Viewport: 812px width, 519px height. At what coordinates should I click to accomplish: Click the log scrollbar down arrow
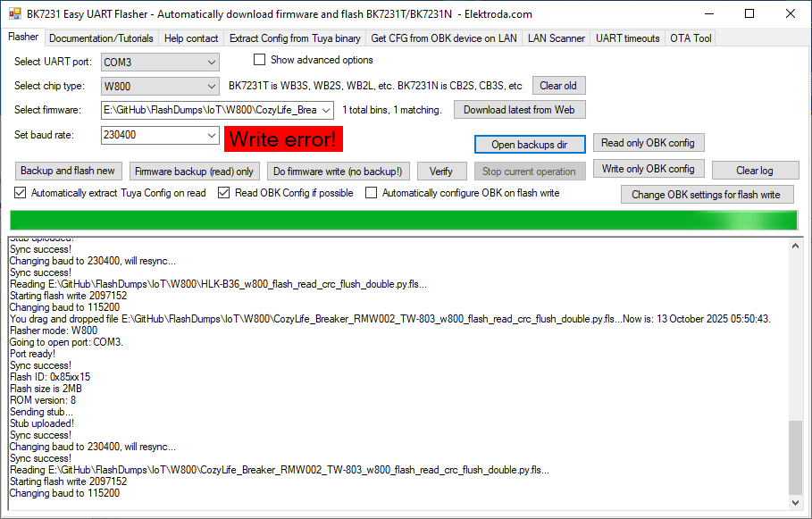(795, 502)
